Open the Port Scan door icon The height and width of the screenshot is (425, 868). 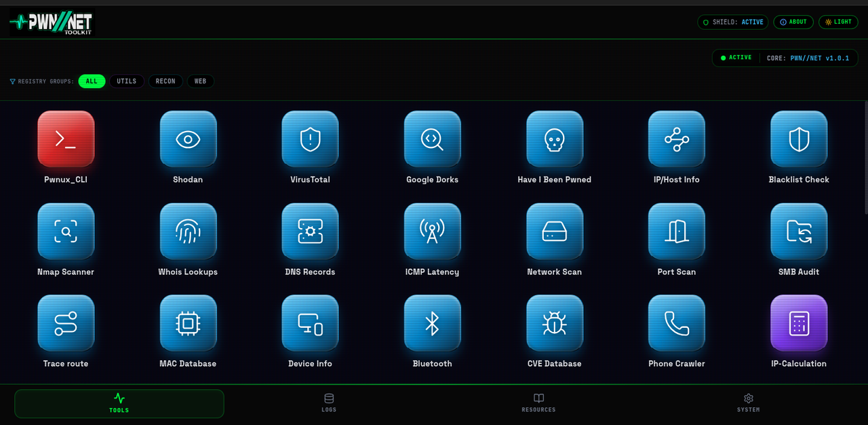coord(676,232)
